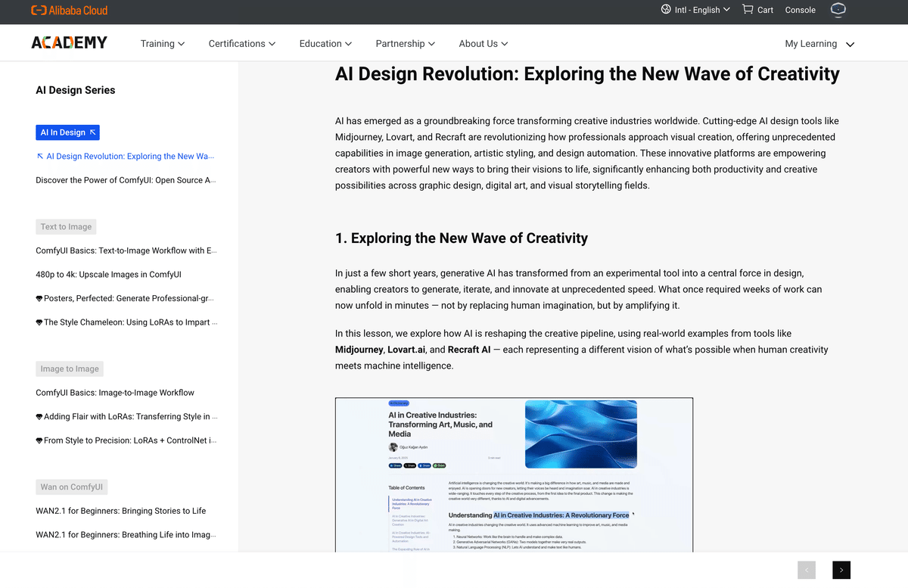Open From Style to Precision lesson
The height and width of the screenshot is (588, 908).
tap(130, 440)
